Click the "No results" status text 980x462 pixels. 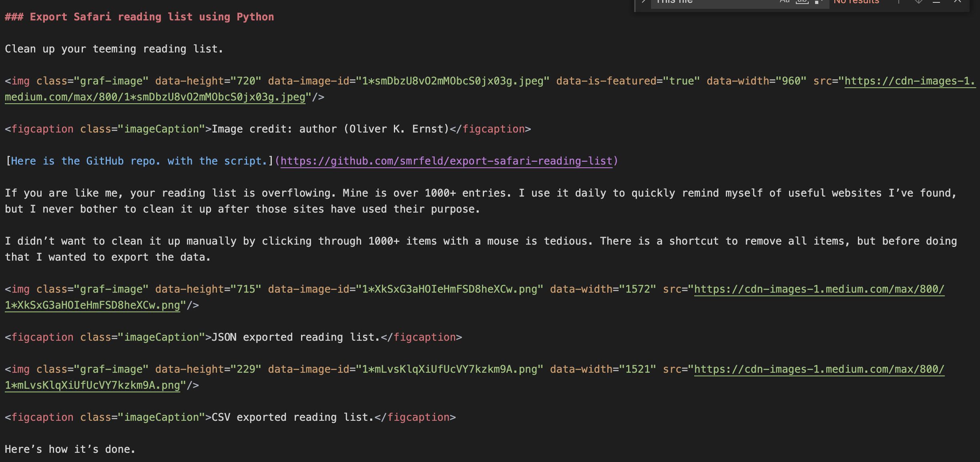(x=856, y=2)
